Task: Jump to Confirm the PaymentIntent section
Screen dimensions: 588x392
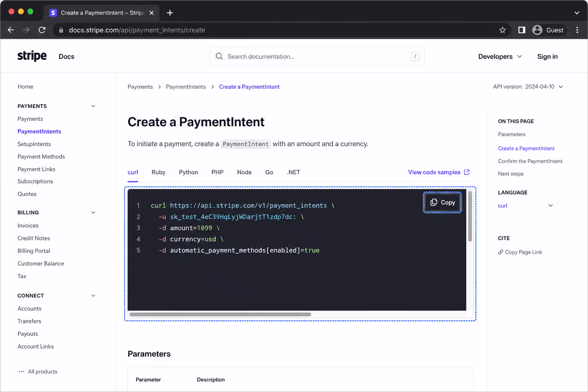Action: click(x=530, y=161)
